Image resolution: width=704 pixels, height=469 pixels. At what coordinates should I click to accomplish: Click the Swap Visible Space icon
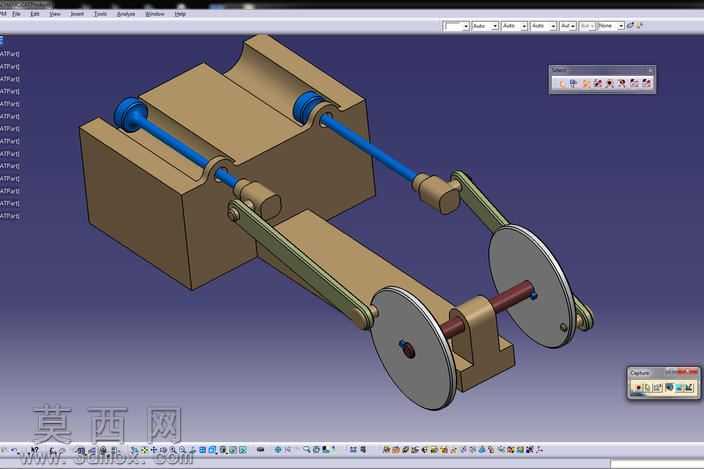click(243, 450)
